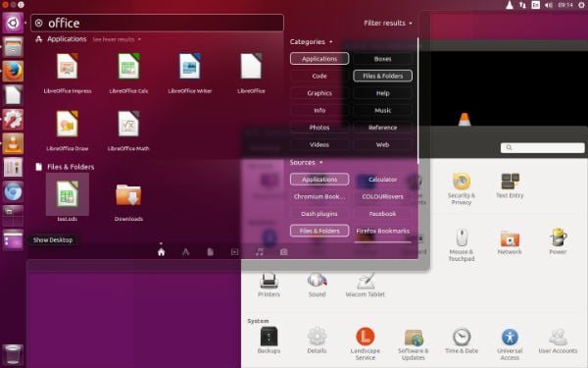The height and width of the screenshot is (368, 588).
Task: Collapse the Categories section
Action: 311,41
